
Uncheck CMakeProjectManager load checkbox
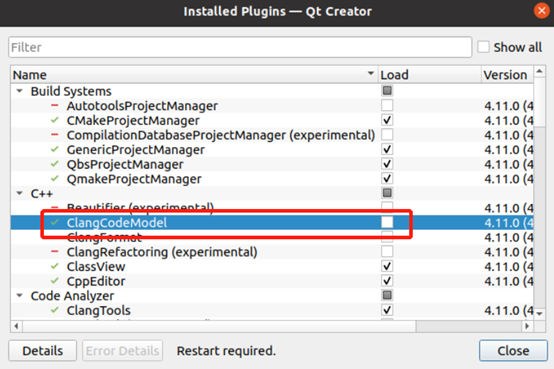pos(387,120)
